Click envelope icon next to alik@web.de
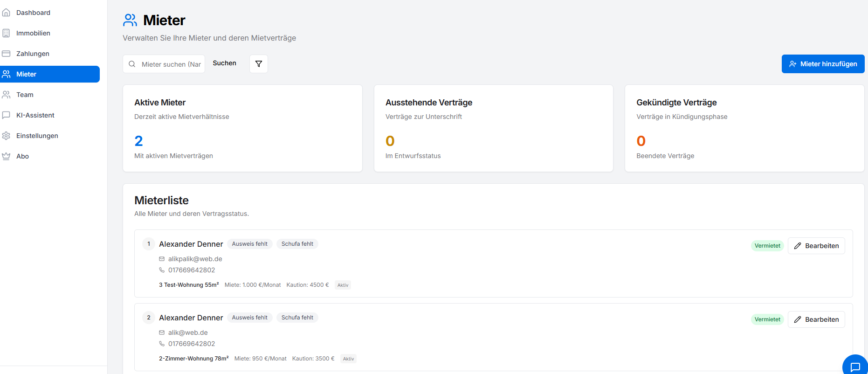This screenshot has width=868, height=374. (162, 332)
